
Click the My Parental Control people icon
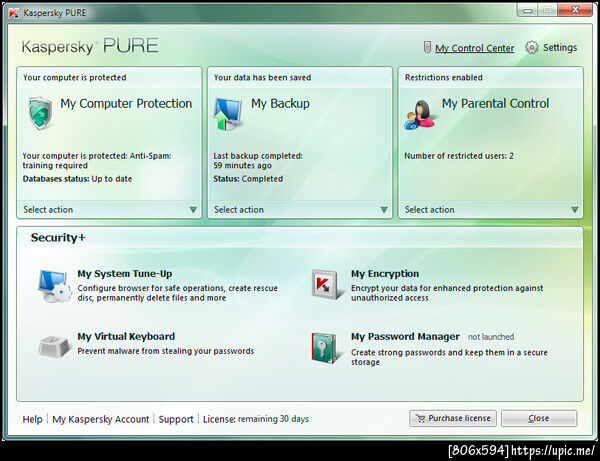tap(419, 115)
